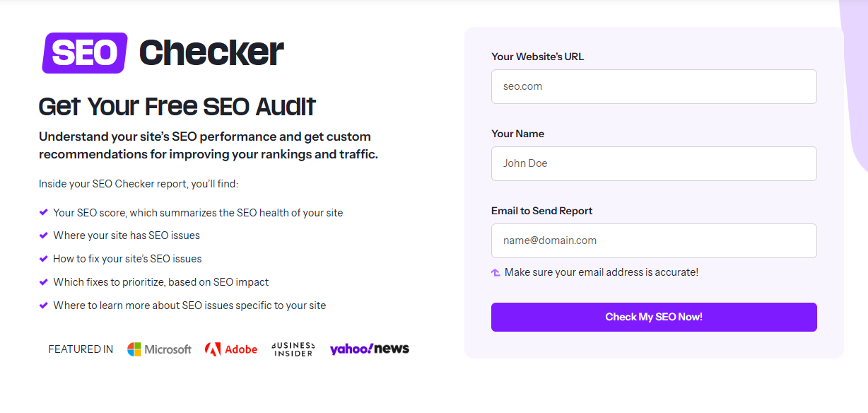The height and width of the screenshot is (413, 868).
Task: Click the checkmark beside 'Where your site has SEO issues'
Action: 43,235
